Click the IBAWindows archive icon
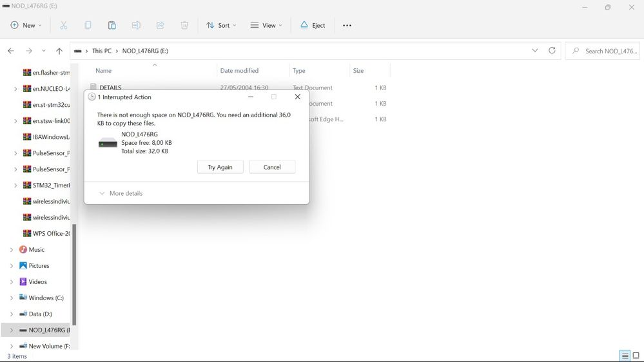The height and width of the screenshot is (362, 644). [27, 137]
